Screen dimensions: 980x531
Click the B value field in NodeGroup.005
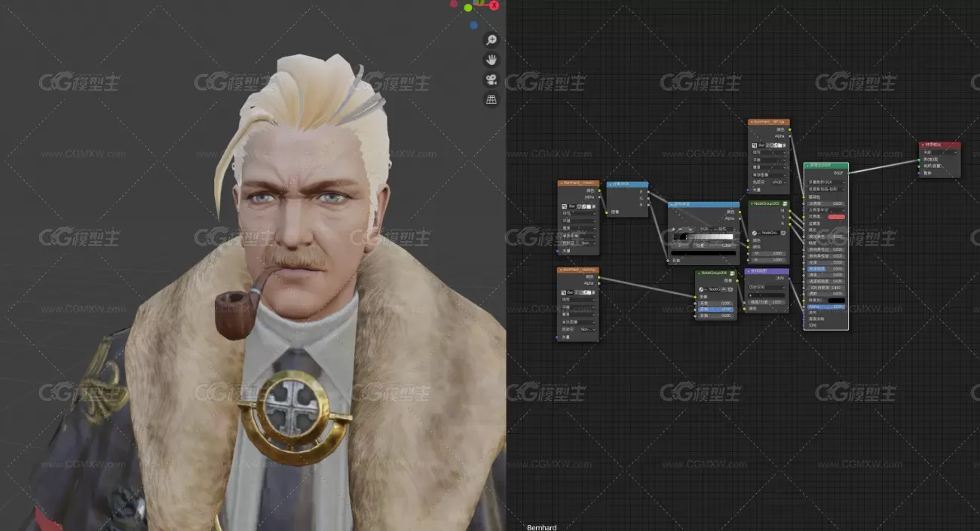[x=769, y=260]
